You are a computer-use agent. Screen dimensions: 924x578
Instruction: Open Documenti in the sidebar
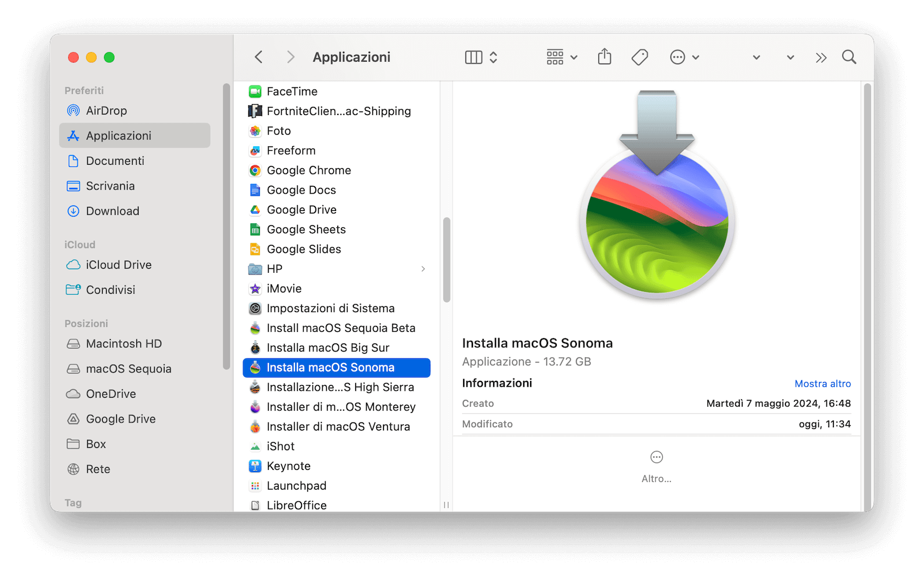pos(135,161)
